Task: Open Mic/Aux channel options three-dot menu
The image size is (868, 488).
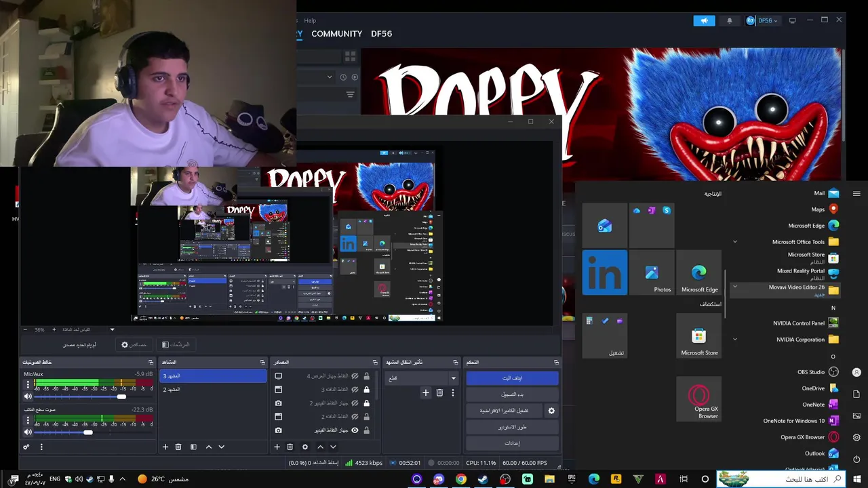Action: pyautogui.click(x=28, y=384)
